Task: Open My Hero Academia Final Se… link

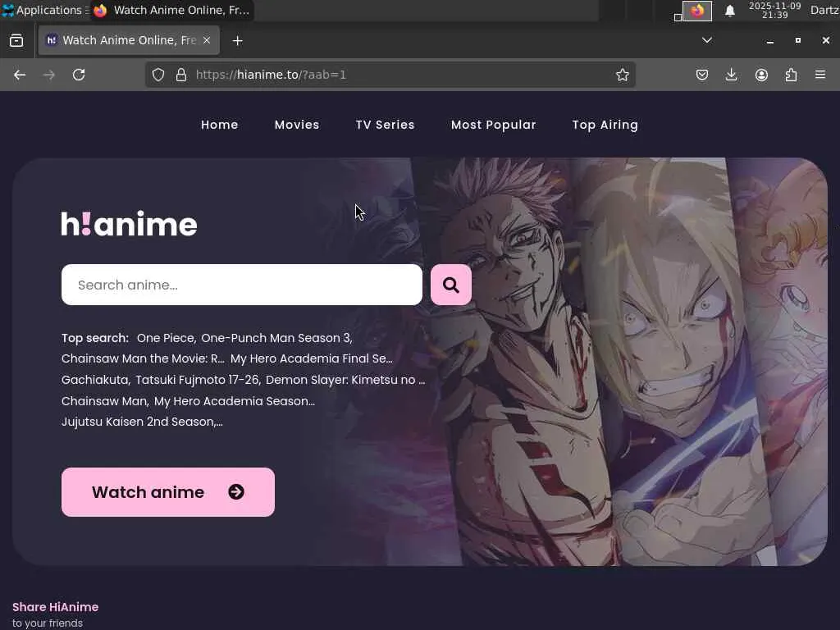Action: coord(311,358)
